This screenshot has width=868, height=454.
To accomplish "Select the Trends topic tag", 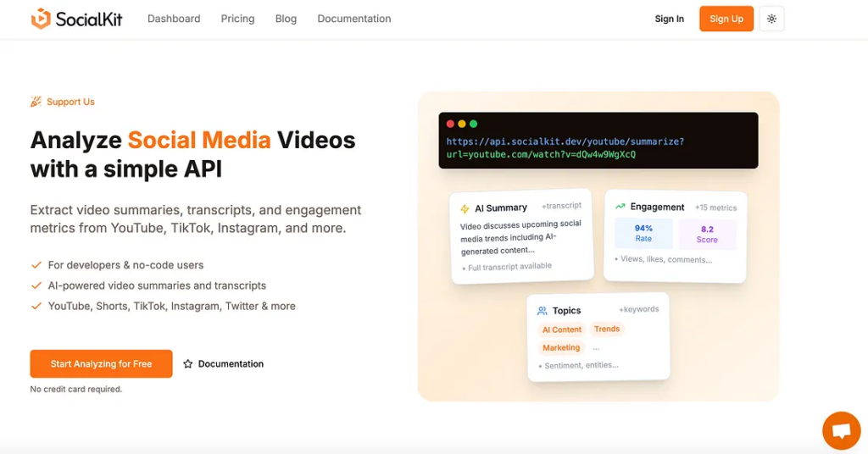I will (x=607, y=329).
